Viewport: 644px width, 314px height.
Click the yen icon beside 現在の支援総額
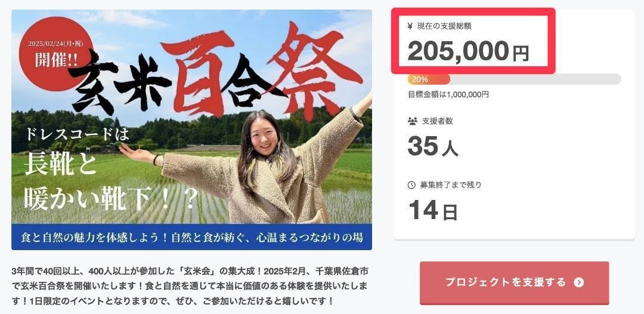pos(410,26)
